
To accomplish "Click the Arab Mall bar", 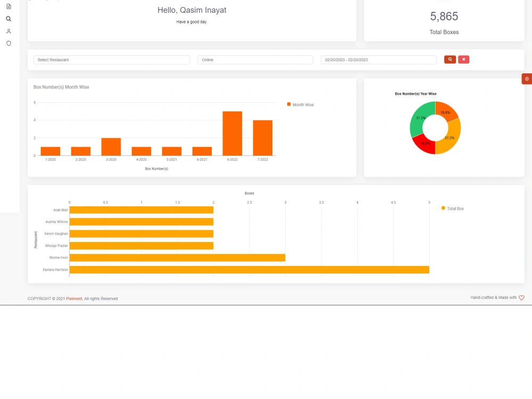I will pyautogui.click(x=142, y=210).
